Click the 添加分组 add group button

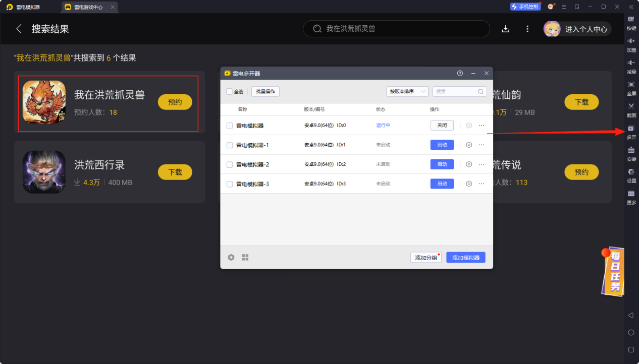point(426,258)
